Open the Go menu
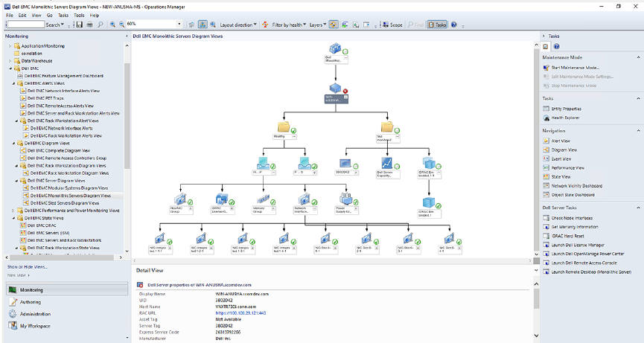 [49, 15]
